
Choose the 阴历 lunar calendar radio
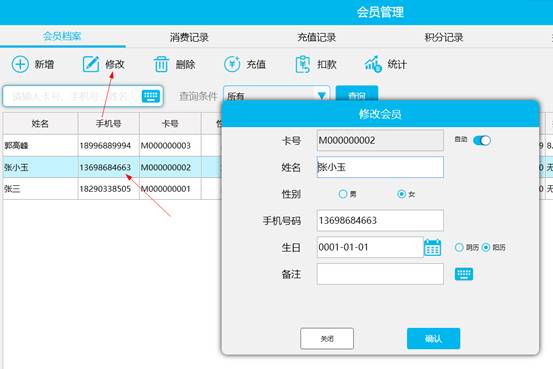[459, 247]
